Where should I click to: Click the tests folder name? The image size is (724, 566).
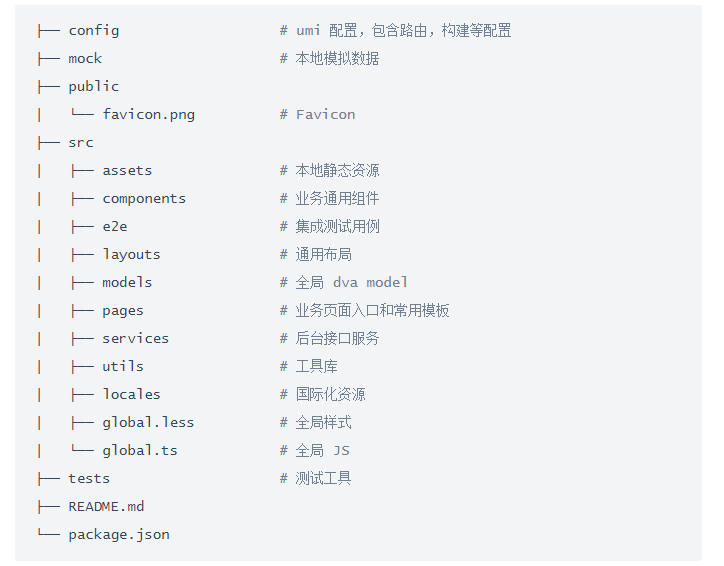(x=89, y=479)
